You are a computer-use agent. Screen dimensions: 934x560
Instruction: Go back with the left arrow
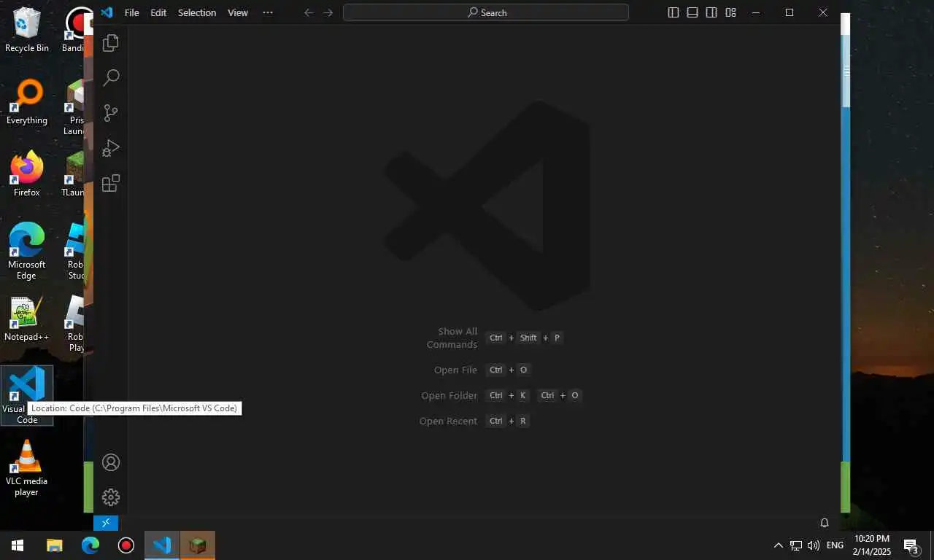(309, 12)
